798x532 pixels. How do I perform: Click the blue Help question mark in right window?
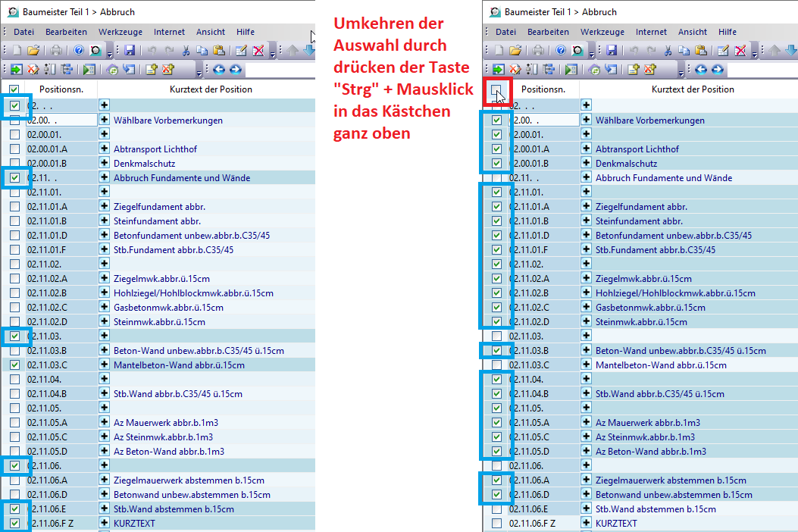[561, 51]
